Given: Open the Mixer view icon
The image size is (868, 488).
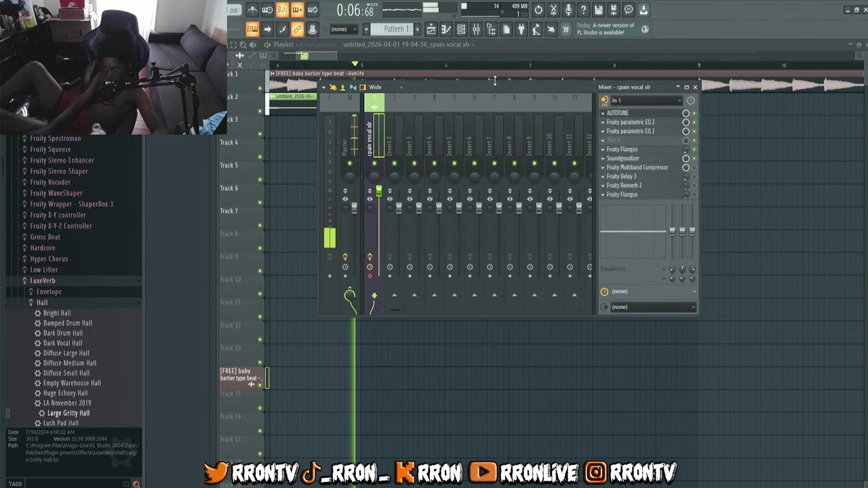Looking at the screenshot, I should click(x=476, y=29).
